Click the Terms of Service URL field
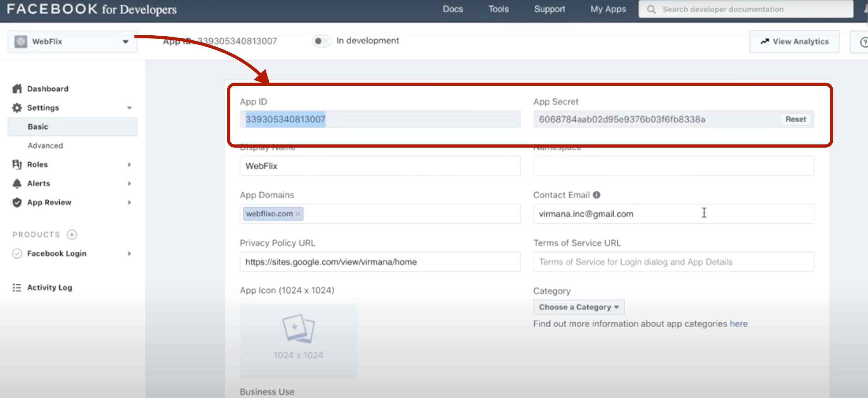 pyautogui.click(x=673, y=262)
